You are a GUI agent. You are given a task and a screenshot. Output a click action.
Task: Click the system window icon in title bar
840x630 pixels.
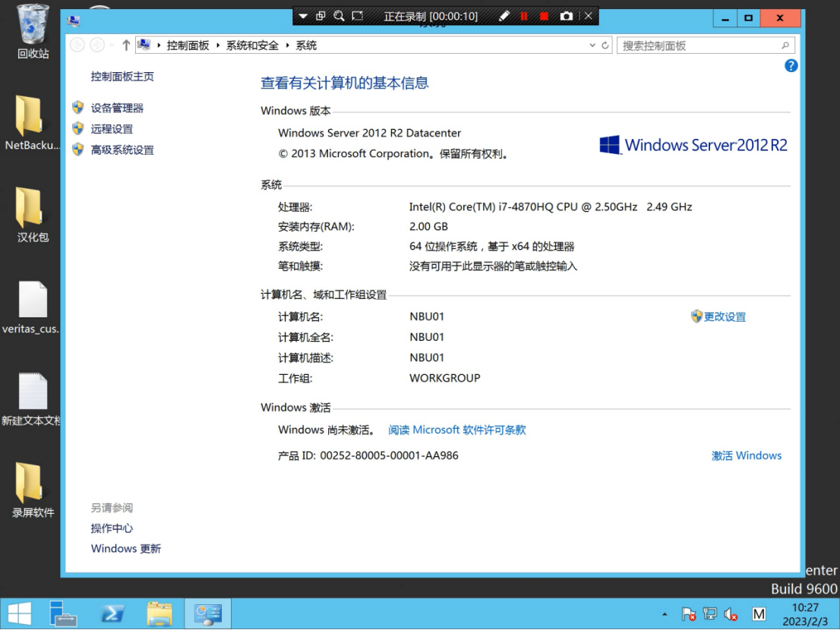point(74,20)
